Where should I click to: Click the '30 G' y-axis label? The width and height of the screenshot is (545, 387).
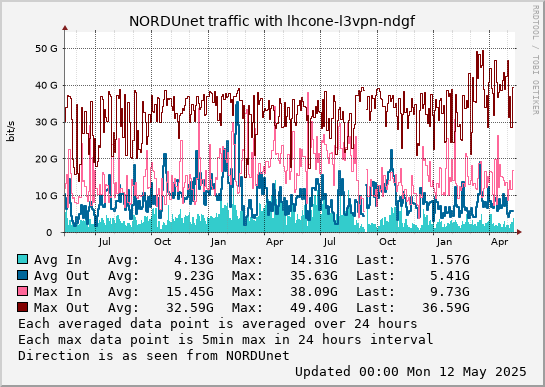point(46,122)
